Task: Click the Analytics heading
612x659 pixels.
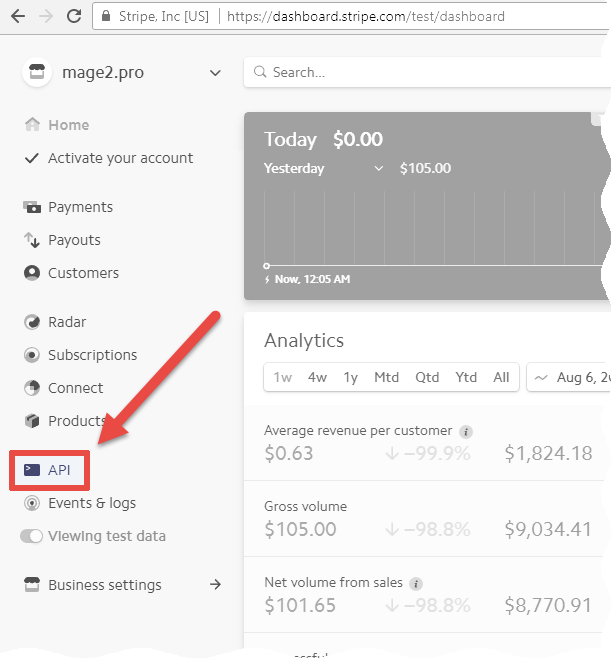Action: pos(304,340)
